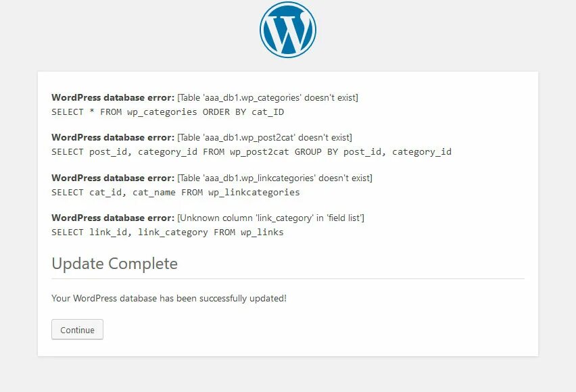Screen dimensions: 576x392
Task: Click the Update Complete heading
Action: pyautogui.click(x=115, y=264)
